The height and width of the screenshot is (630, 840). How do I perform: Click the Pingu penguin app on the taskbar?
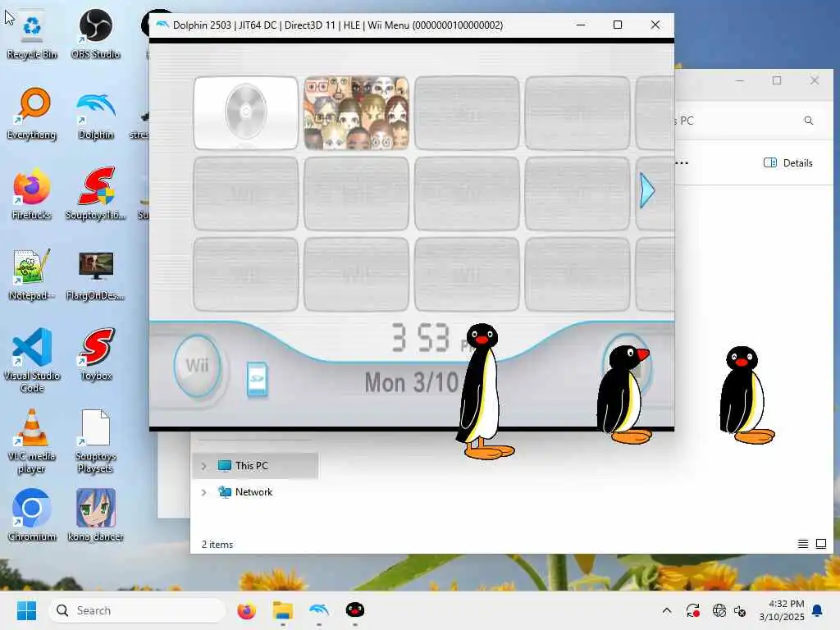(354, 610)
